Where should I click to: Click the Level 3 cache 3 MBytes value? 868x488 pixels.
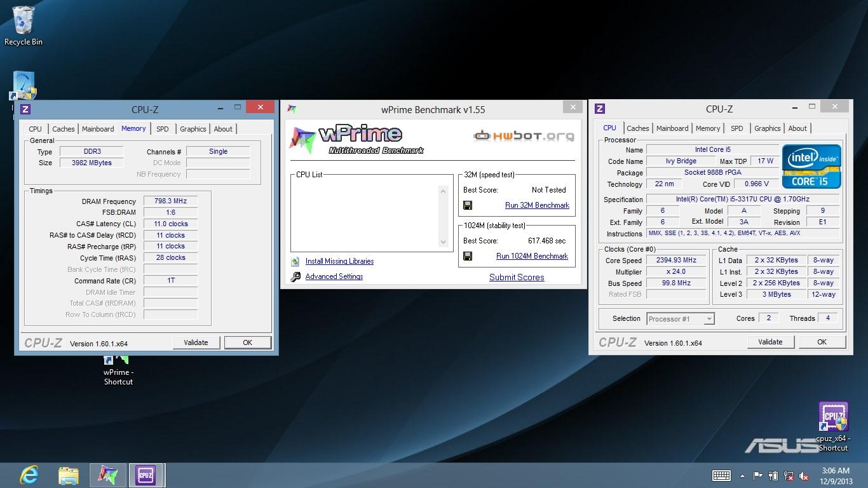coord(777,295)
